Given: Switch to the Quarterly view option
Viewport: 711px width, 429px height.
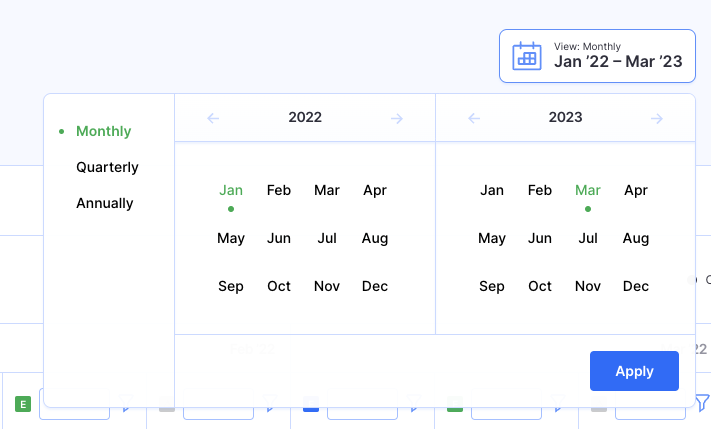Looking at the screenshot, I should (107, 167).
